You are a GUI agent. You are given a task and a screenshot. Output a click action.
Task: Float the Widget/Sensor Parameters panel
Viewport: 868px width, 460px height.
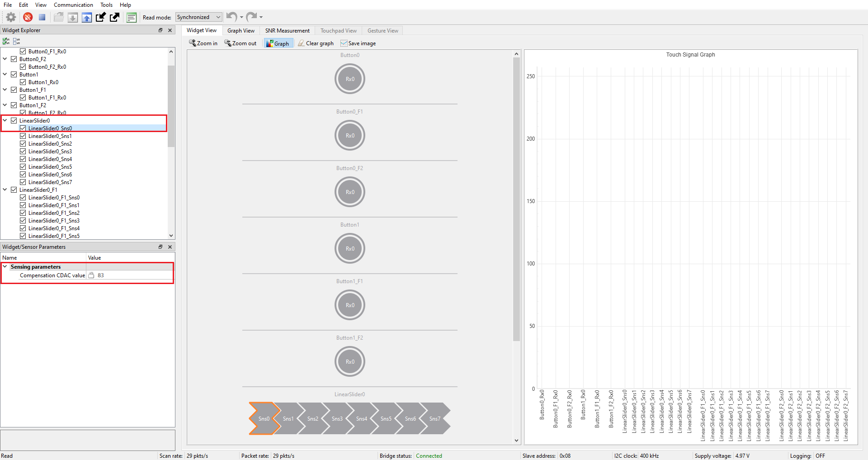click(160, 247)
